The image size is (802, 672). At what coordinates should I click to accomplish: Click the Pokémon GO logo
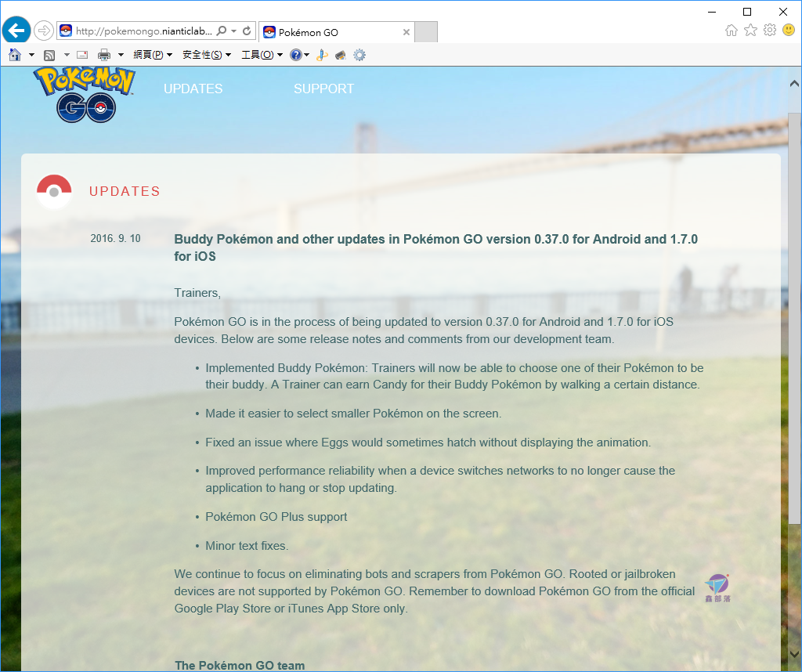click(x=85, y=95)
